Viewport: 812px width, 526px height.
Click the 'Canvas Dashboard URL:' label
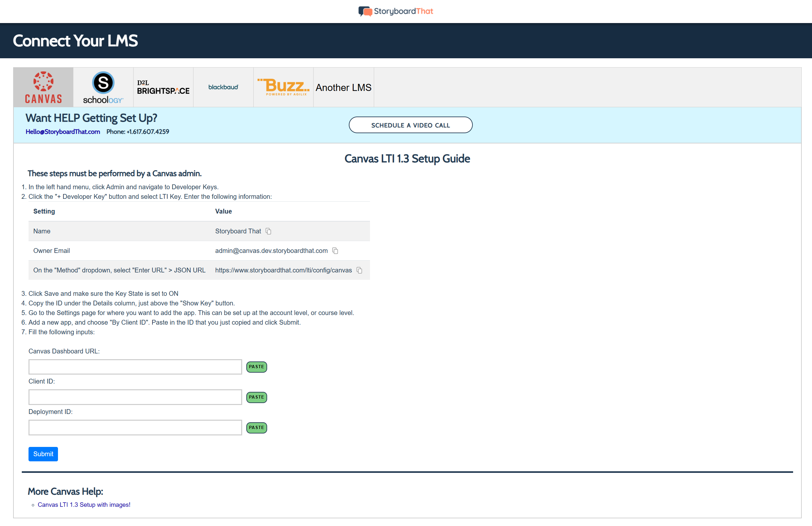64,351
